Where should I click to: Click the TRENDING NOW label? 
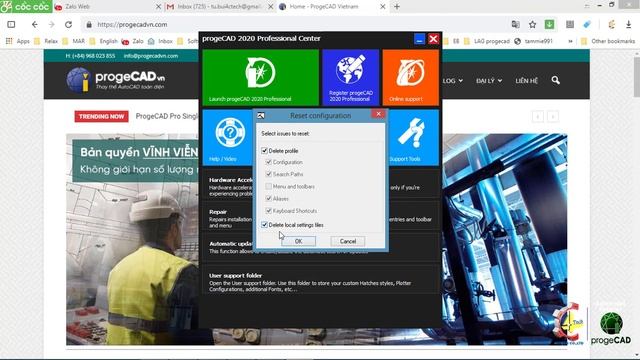[101, 116]
